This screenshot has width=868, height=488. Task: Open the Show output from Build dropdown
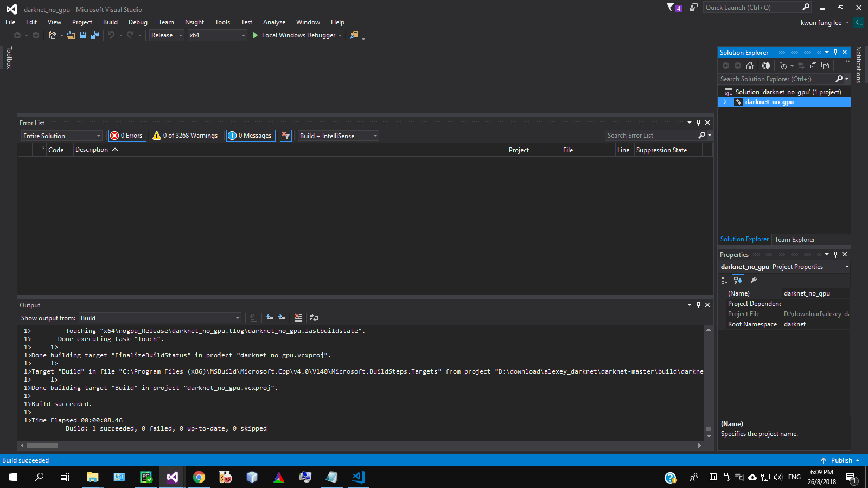160,318
